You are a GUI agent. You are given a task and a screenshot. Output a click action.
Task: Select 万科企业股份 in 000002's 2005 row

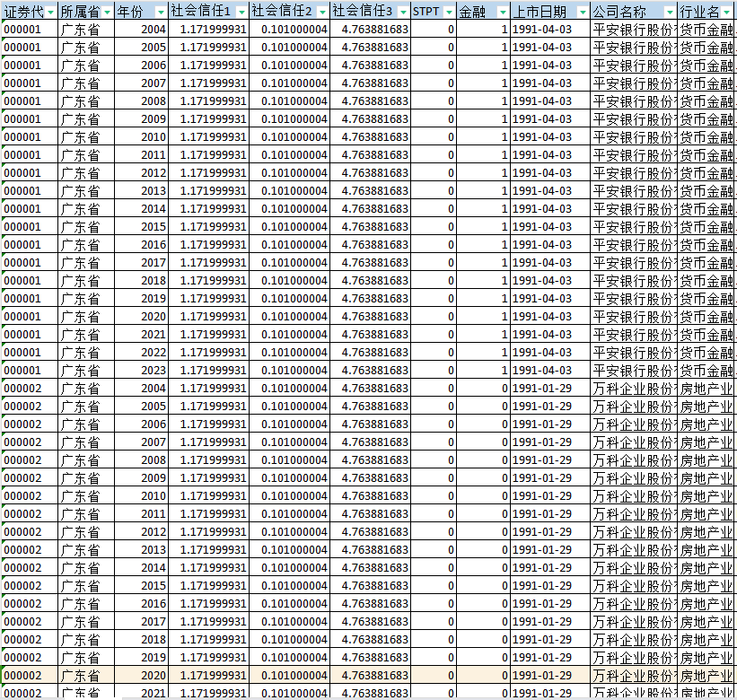pyautogui.click(x=634, y=407)
